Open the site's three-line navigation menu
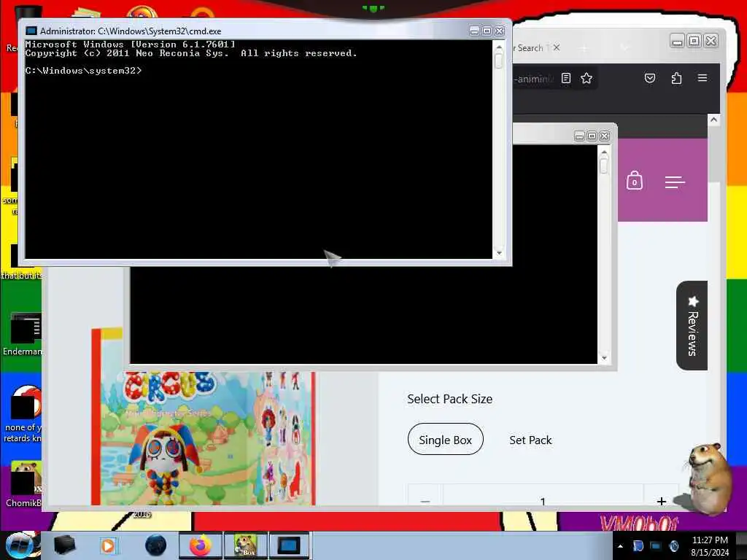The width and height of the screenshot is (747, 560). [x=675, y=182]
